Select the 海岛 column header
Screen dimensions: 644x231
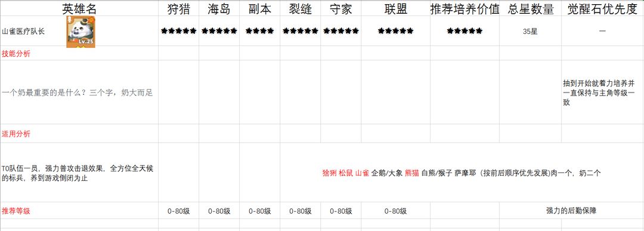(x=219, y=9)
